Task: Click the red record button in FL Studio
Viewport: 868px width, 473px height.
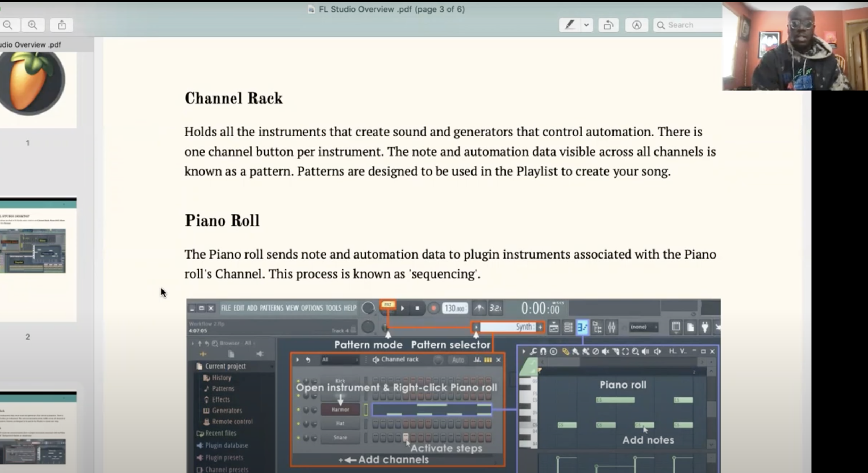Action: point(433,308)
